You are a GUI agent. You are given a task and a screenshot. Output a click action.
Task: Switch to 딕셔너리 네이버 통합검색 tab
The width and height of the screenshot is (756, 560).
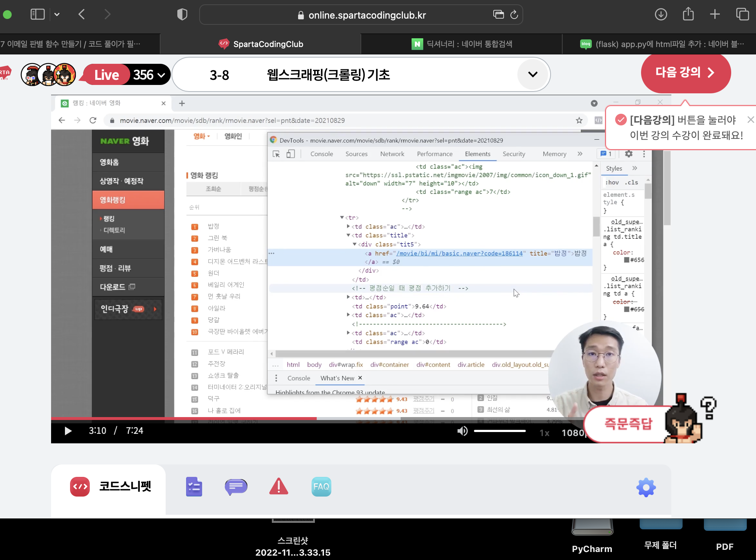[462, 44]
